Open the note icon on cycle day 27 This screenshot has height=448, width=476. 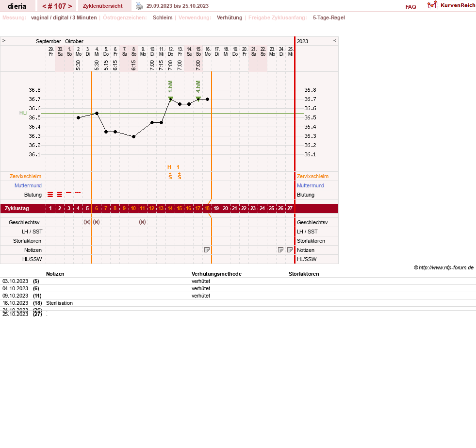point(290,250)
